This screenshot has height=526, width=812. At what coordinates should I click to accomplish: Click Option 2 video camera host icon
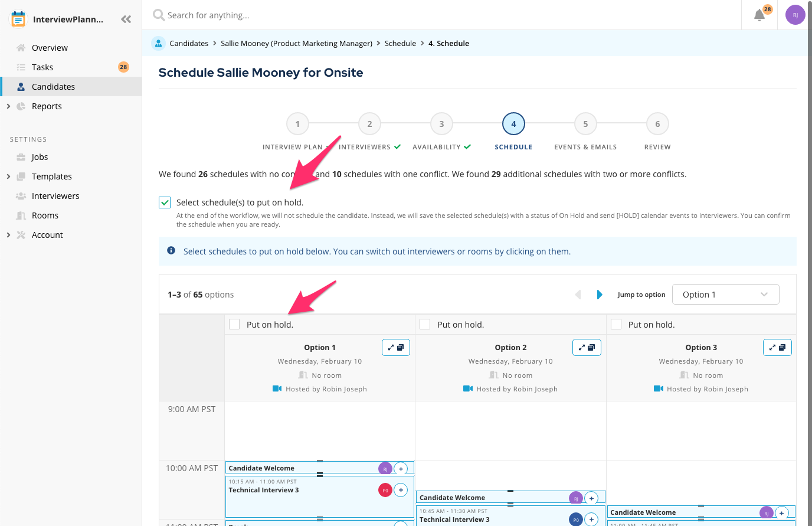point(468,388)
